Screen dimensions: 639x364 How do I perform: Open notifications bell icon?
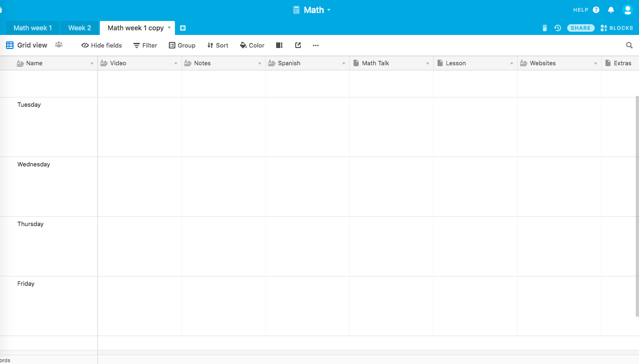(611, 10)
